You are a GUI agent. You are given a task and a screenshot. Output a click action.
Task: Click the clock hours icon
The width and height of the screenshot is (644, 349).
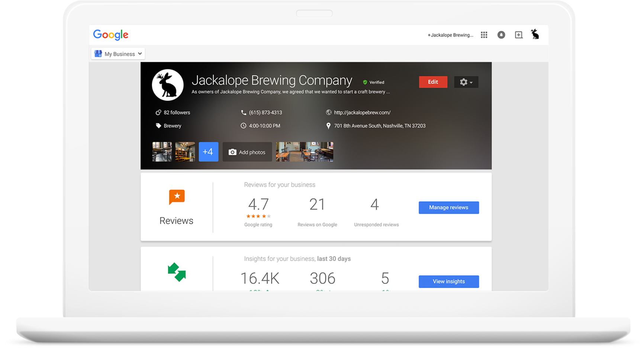[x=244, y=126]
